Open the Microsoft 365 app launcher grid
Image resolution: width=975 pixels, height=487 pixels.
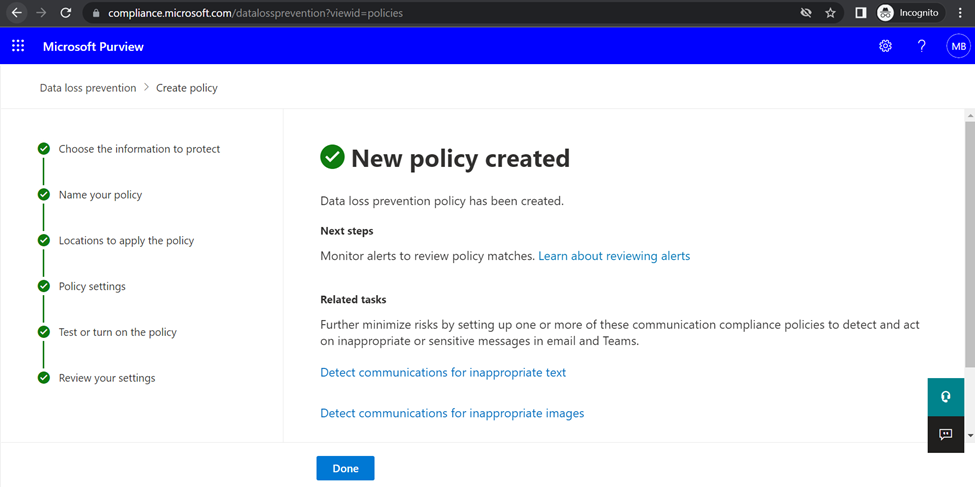pos(18,46)
